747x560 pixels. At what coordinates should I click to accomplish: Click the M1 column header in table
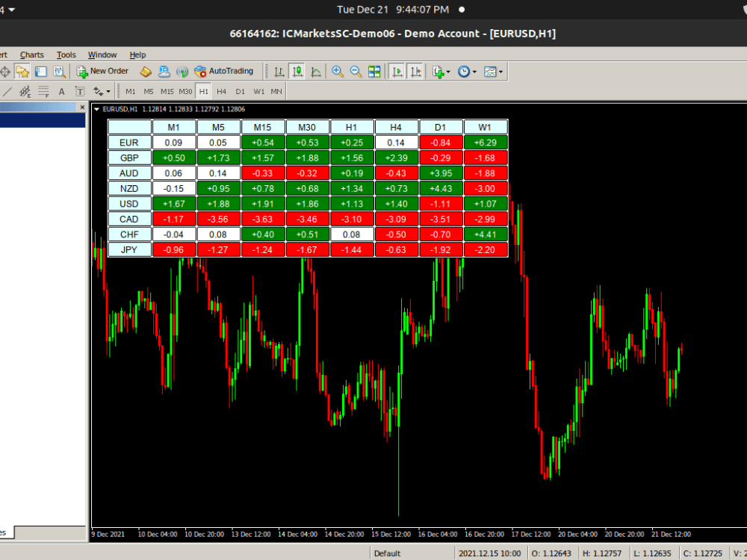(x=173, y=127)
